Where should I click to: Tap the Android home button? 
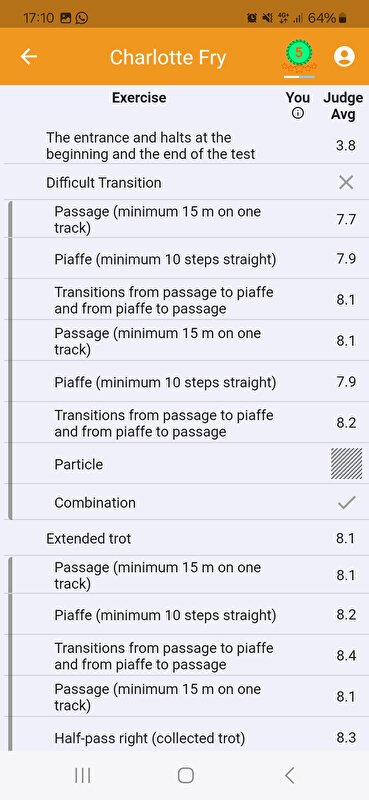[185, 776]
